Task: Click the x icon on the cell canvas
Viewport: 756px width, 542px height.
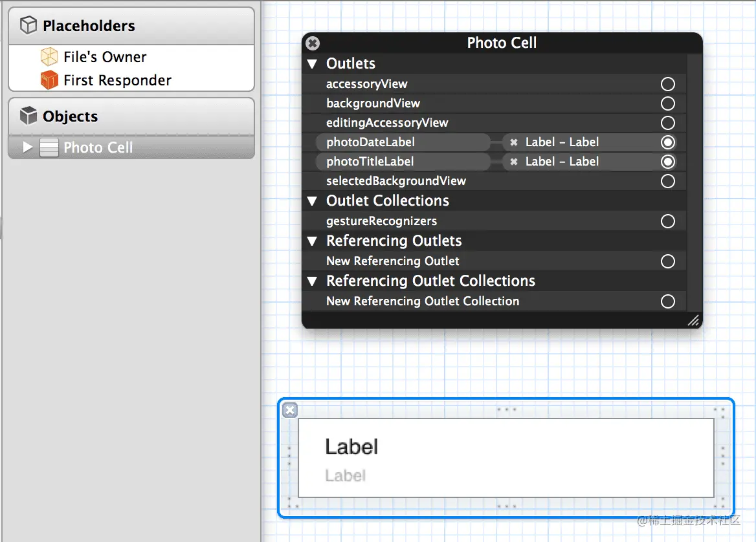Action: (x=290, y=411)
